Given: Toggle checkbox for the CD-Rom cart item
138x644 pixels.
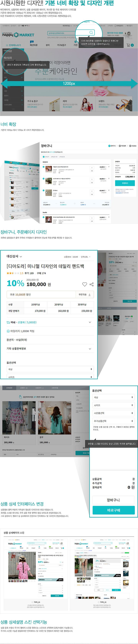Looking at the screenshot, I should pos(44,191).
